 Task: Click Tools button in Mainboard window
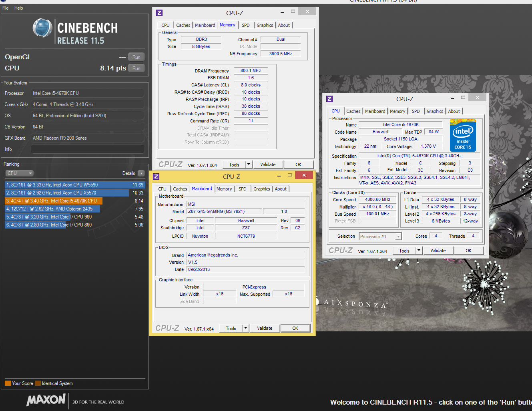point(231,328)
